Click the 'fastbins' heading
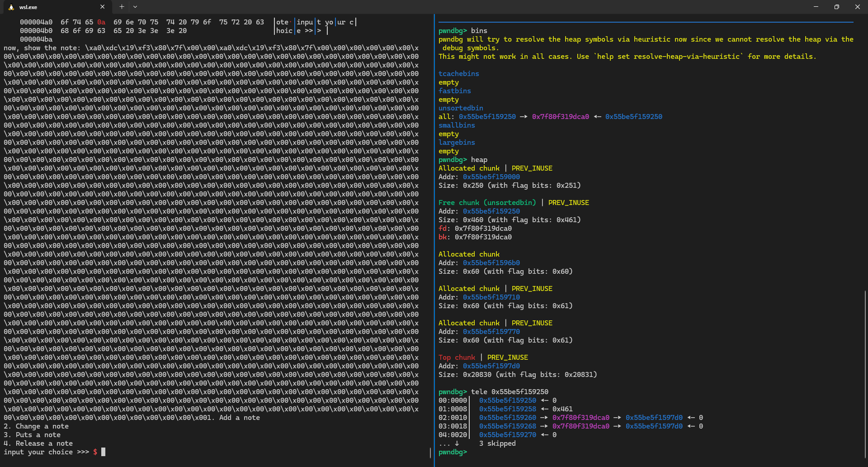 455,91
